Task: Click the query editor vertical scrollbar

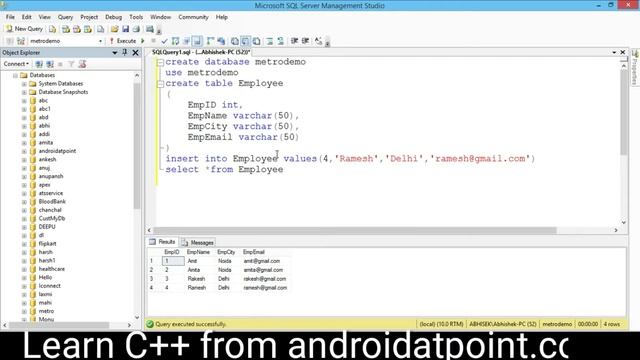Action: click(624, 112)
